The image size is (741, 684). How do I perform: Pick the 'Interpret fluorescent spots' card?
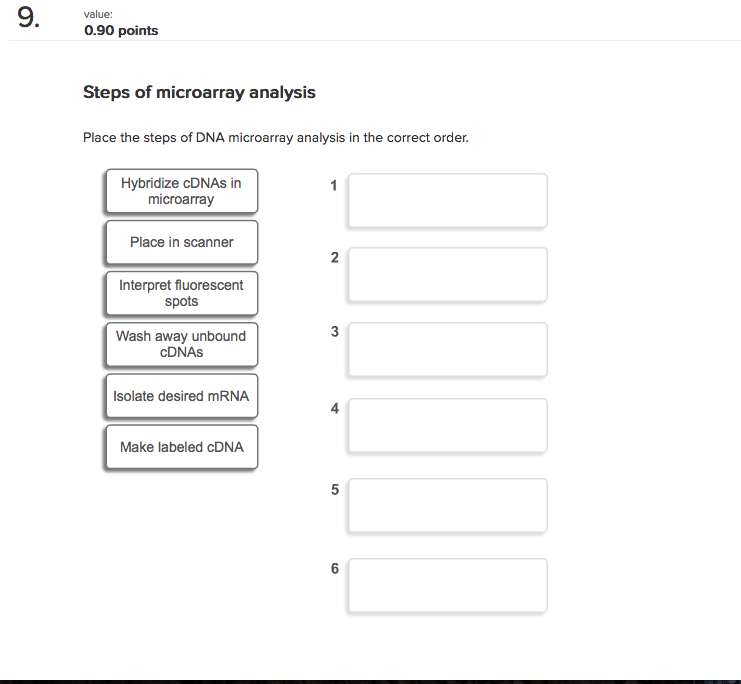click(181, 293)
